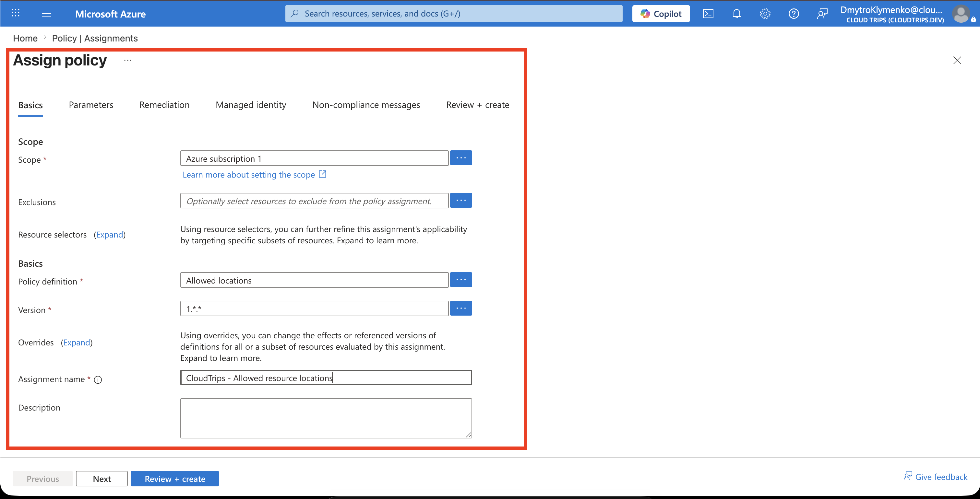Click the Assign policy heading
Viewport: 980px width, 499px height.
tap(60, 60)
